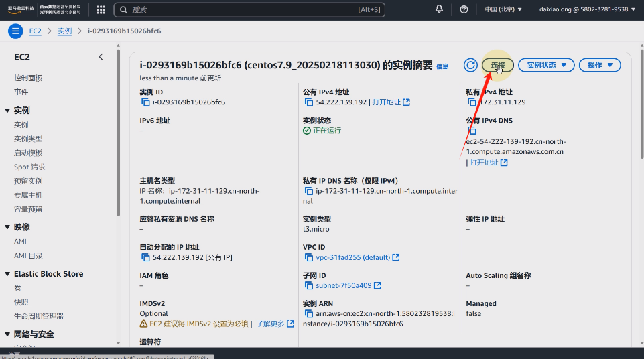Open 预留实例 in the sidebar
Image resolution: width=644 pixels, height=359 pixels.
tap(28, 181)
